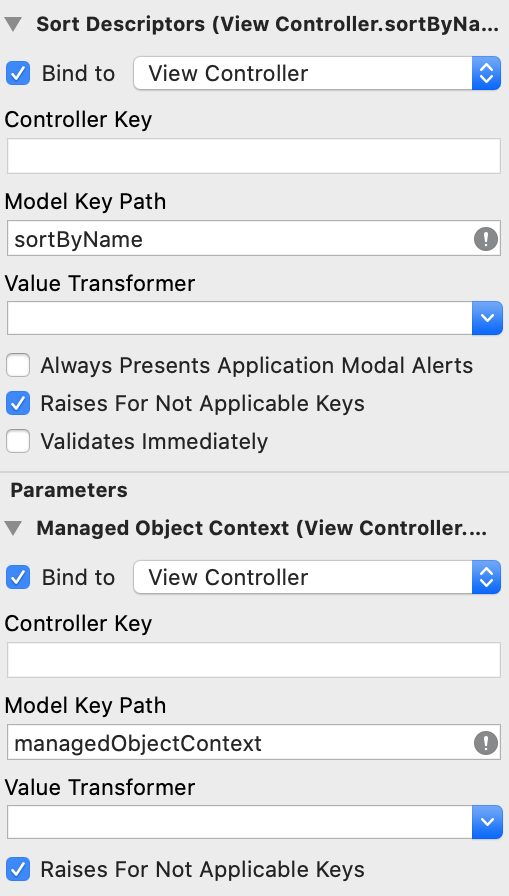Collapse the Sort Descriptors section

coord(13,25)
